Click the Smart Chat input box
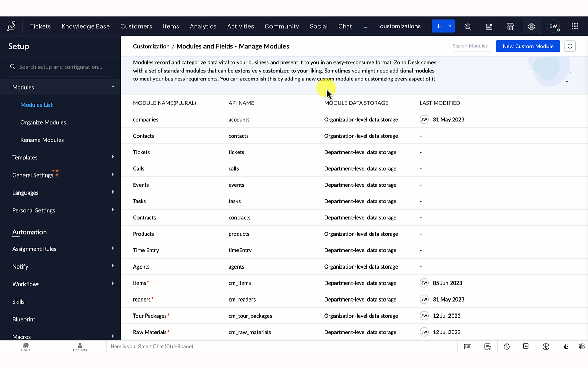588x368 pixels. pyautogui.click(x=281, y=347)
